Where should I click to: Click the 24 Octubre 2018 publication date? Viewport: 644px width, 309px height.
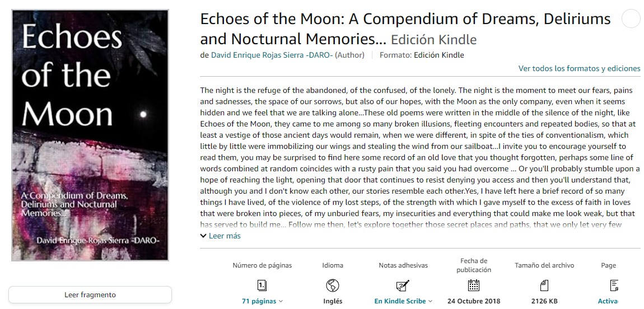[x=474, y=301]
